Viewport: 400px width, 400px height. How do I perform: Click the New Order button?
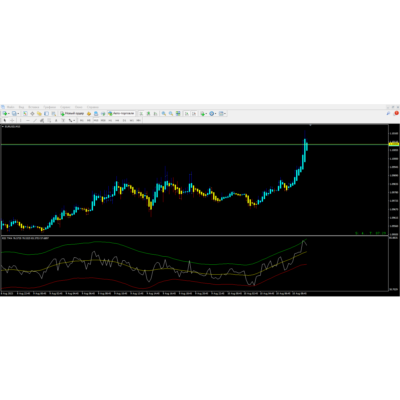click(72, 114)
